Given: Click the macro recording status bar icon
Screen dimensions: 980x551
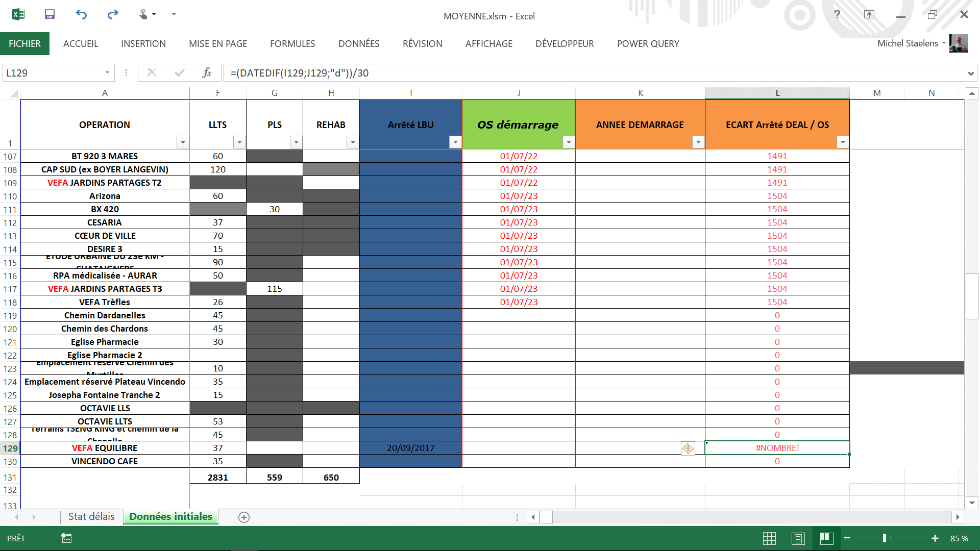Looking at the screenshot, I should [x=66, y=538].
